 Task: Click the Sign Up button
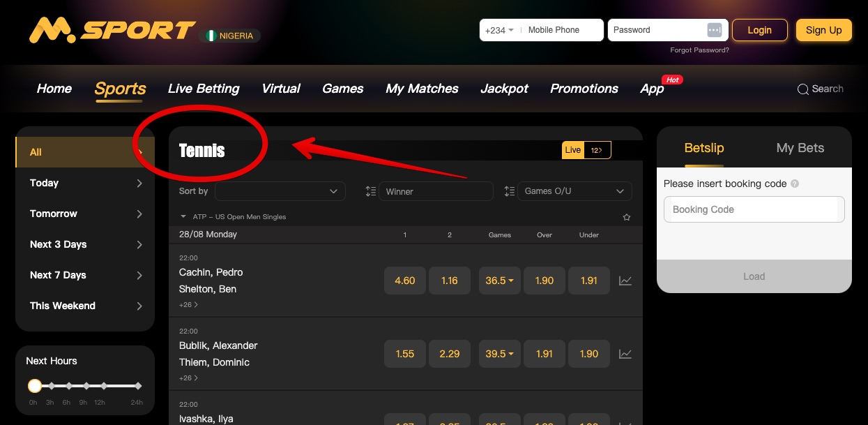point(824,30)
